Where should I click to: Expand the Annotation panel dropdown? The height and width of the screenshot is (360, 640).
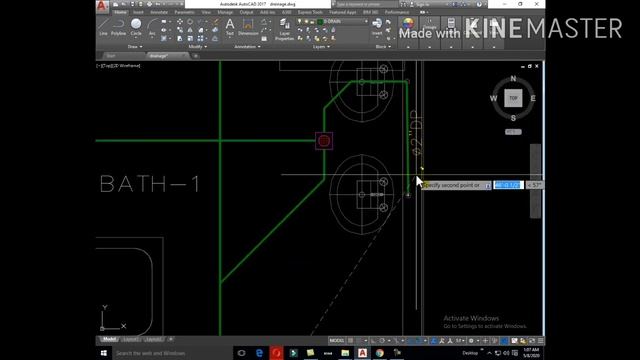[247, 47]
